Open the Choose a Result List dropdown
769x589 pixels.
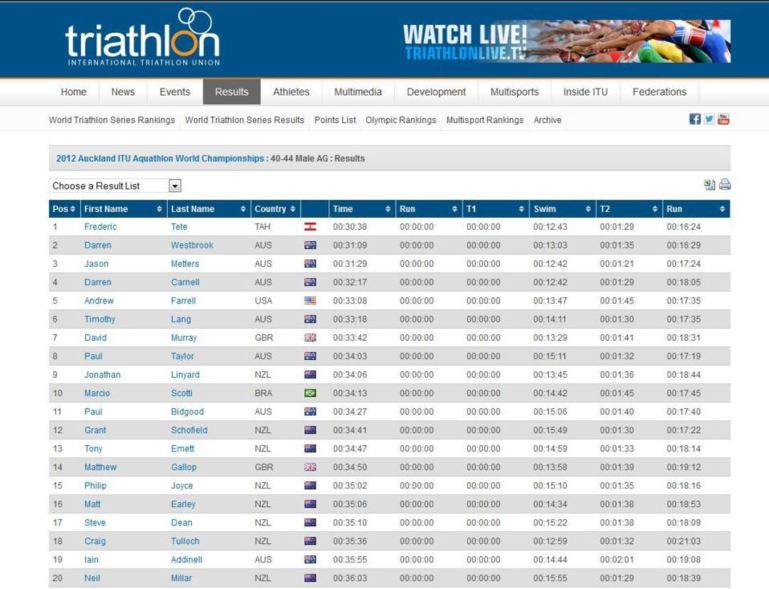tap(175, 186)
